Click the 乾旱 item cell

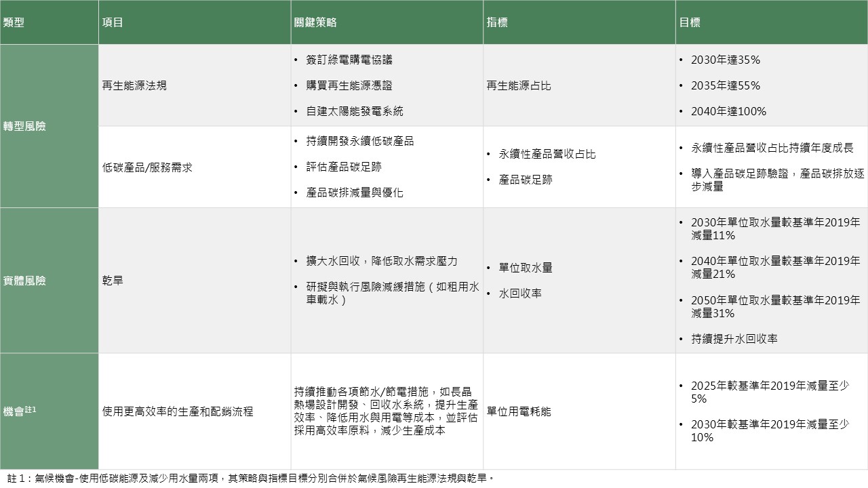(x=113, y=281)
